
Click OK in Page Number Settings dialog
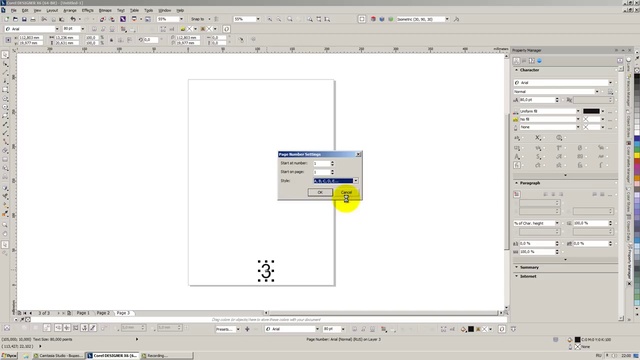click(320, 192)
